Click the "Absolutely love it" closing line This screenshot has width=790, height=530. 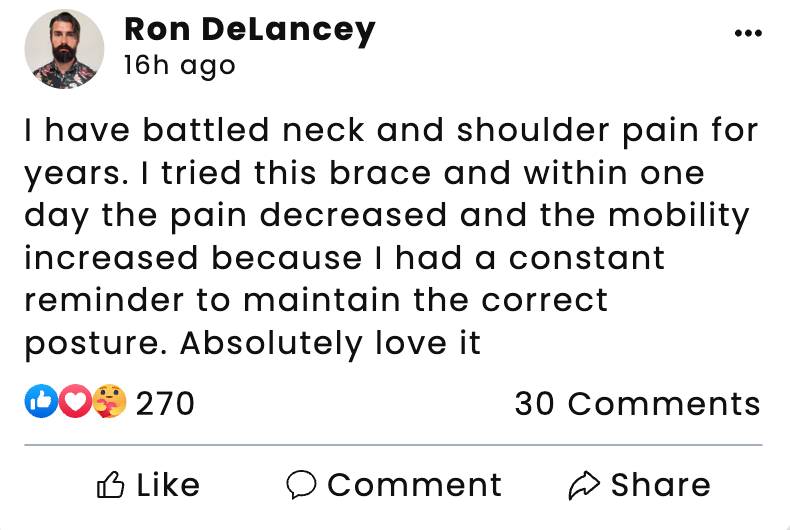(331, 343)
